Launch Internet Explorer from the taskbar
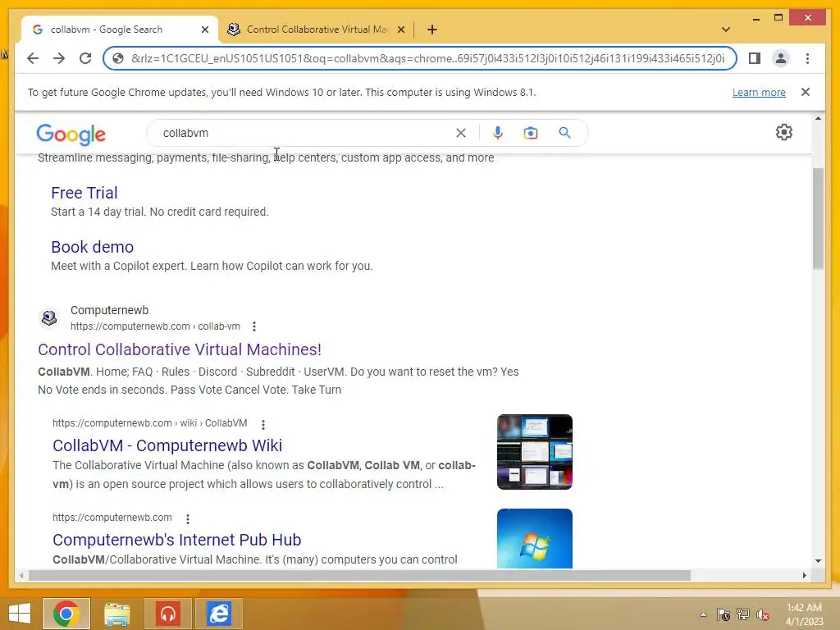This screenshot has height=630, width=840. (x=218, y=614)
